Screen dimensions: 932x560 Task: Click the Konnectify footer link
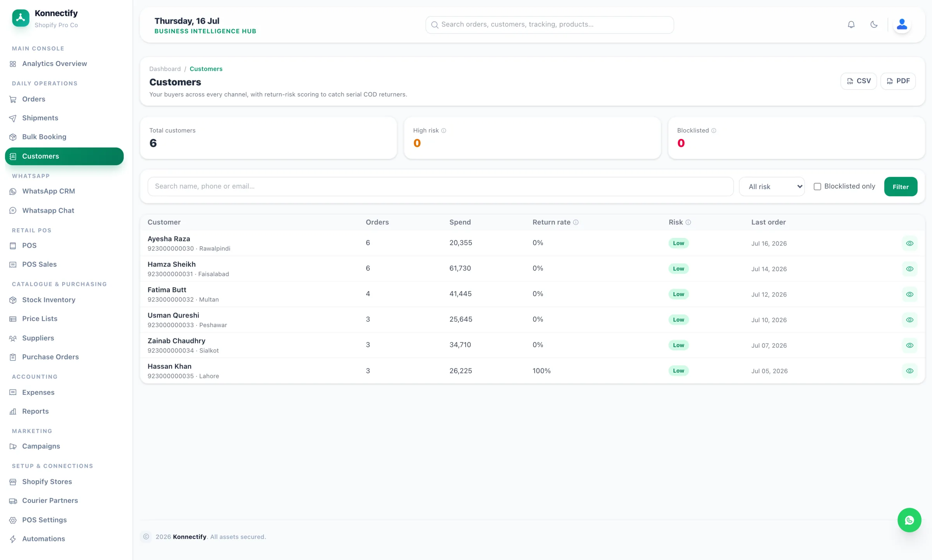190,537
